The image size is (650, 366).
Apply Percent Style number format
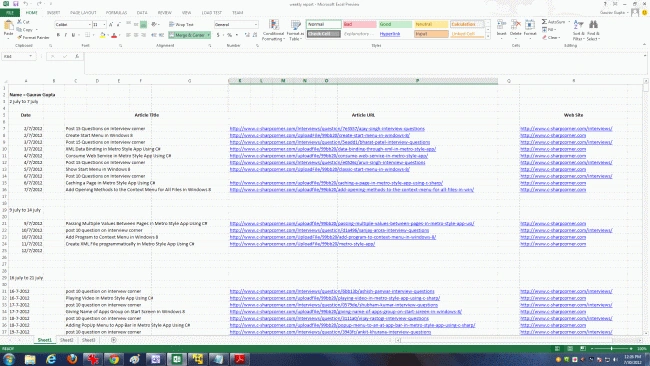click(229, 35)
